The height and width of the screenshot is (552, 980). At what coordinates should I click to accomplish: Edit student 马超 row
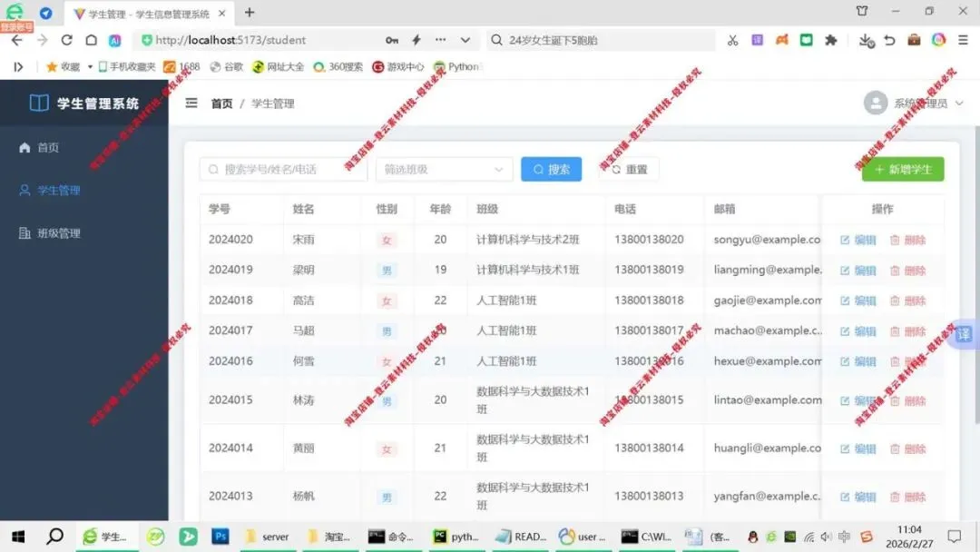[858, 331]
